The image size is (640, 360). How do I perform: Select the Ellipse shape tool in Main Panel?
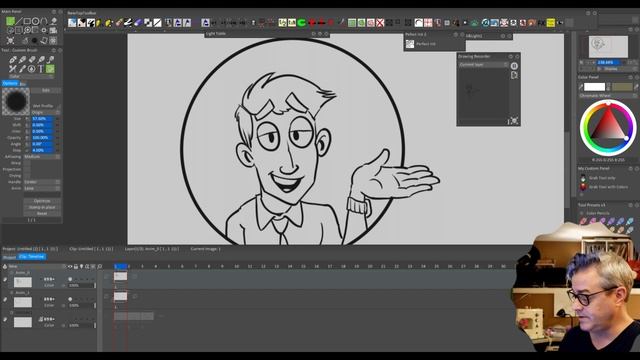point(36,21)
